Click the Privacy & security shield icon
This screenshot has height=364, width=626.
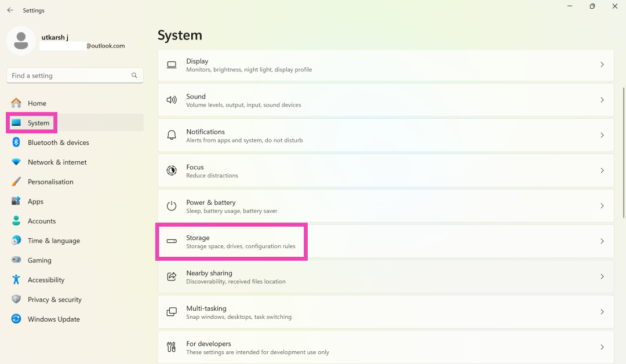[x=16, y=300]
